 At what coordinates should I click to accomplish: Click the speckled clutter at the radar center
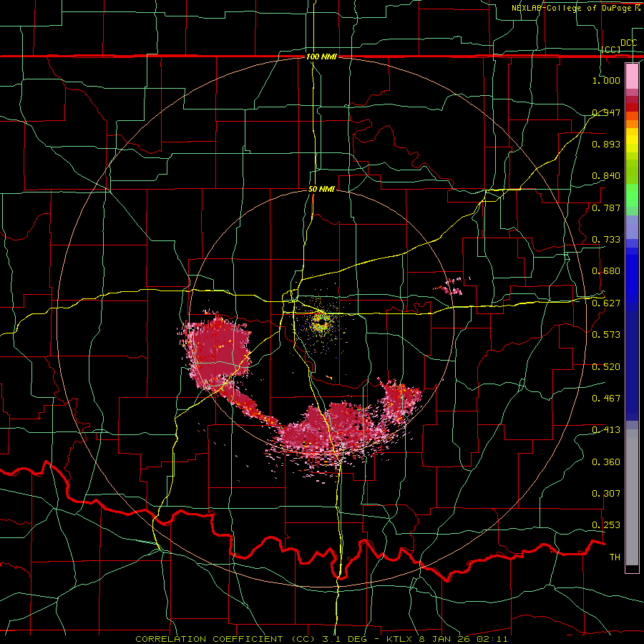tap(320, 322)
